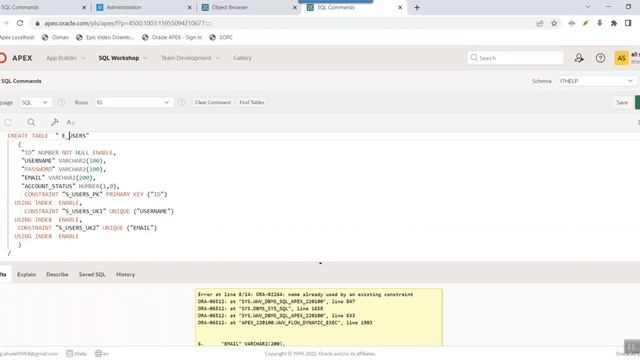
Task: Click the results panel splitter handle
Action: pyautogui.click(x=320, y=263)
